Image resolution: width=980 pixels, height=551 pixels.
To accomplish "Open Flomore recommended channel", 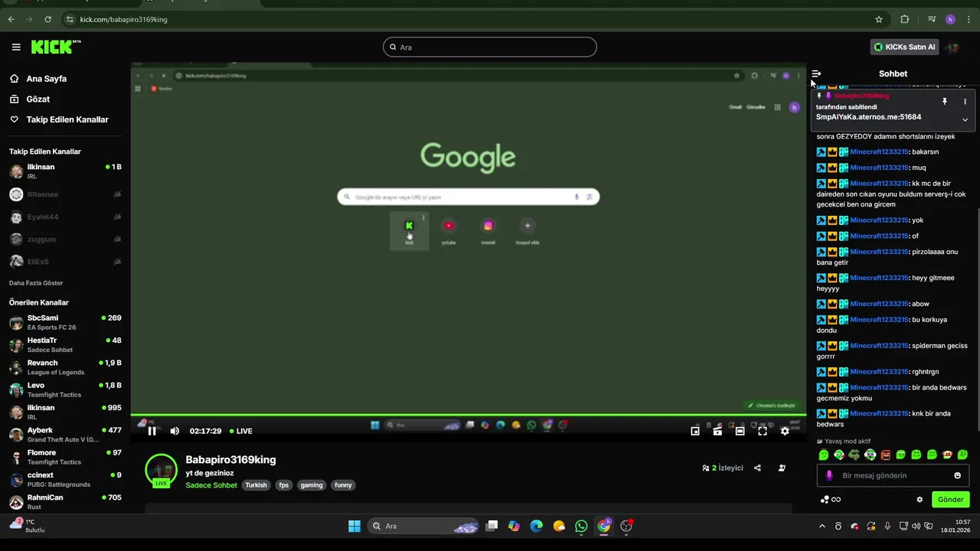I will (65, 457).
